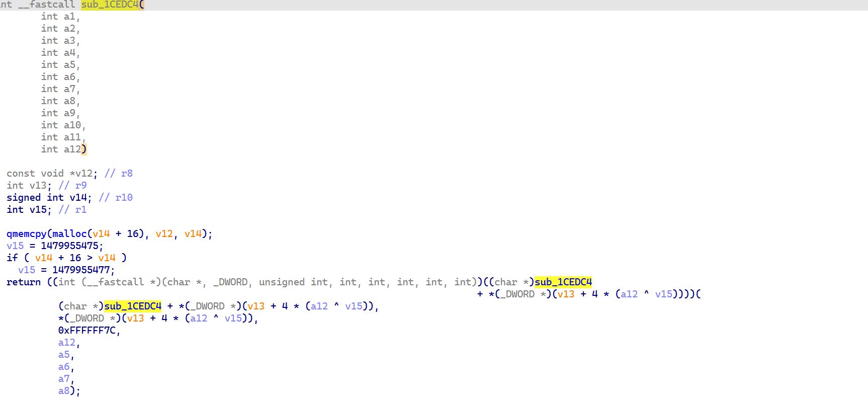This screenshot has height=397, width=868.
Task: Select parameter a9 in the signature
Action: point(69,113)
